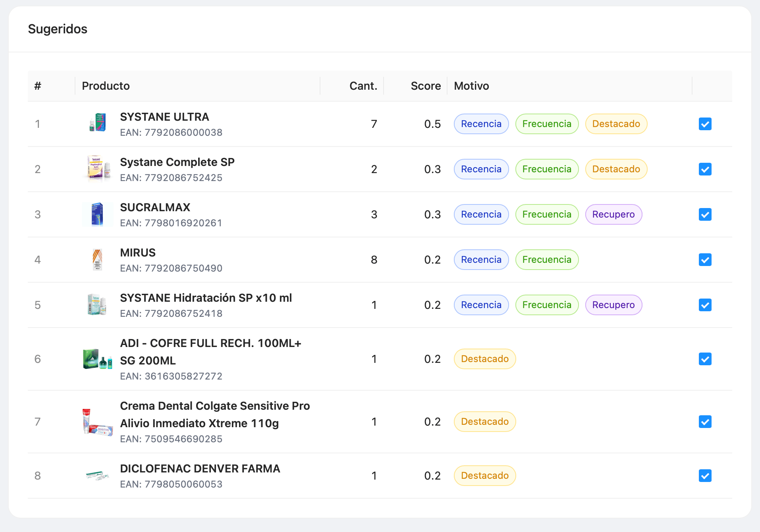
Task: Click Frecuencia tag for SYSTANE Hidratación SP
Action: (547, 305)
